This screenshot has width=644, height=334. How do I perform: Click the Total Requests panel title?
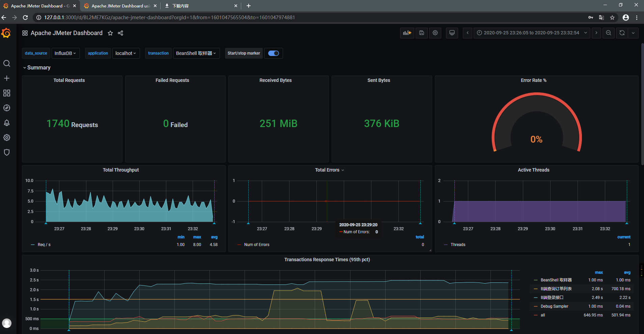69,80
